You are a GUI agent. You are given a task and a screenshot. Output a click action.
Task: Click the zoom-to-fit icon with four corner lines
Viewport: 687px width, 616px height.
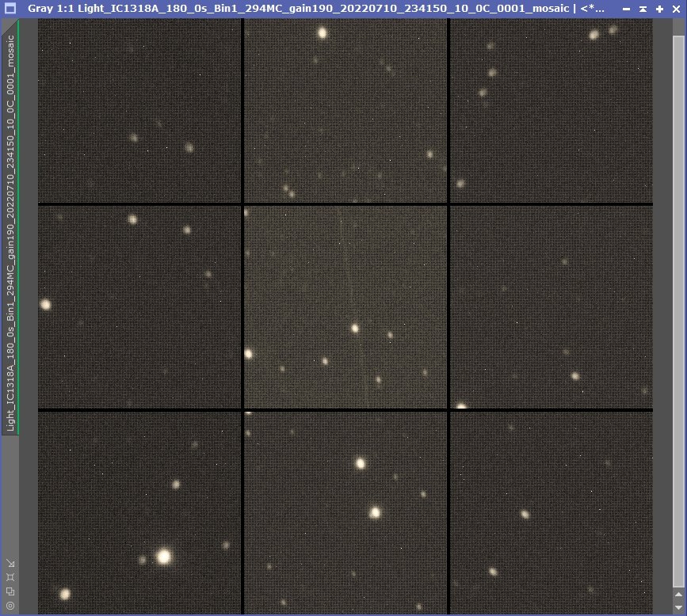(x=10, y=577)
